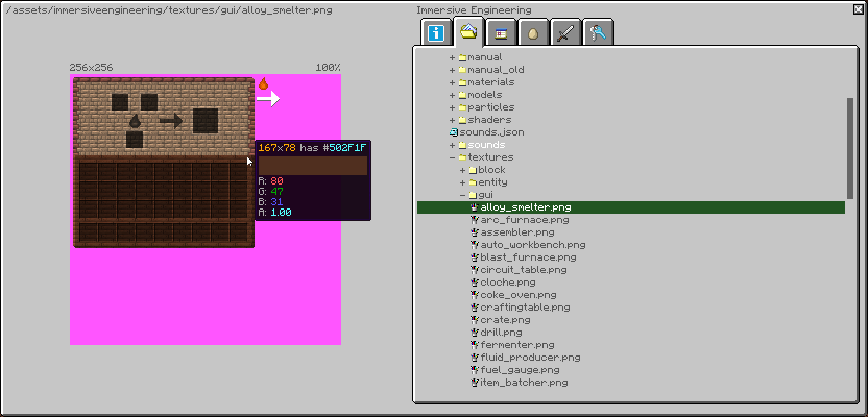Image resolution: width=868 pixels, height=417 pixels.
Task: Switch to the calendar icon tab
Action: coord(501,33)
